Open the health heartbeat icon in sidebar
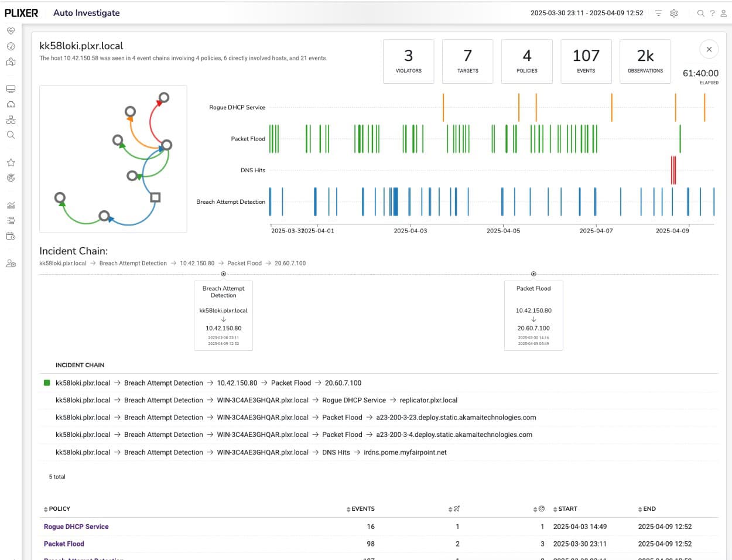The width and height of the screenshot is (732, 560). point(11,31)
